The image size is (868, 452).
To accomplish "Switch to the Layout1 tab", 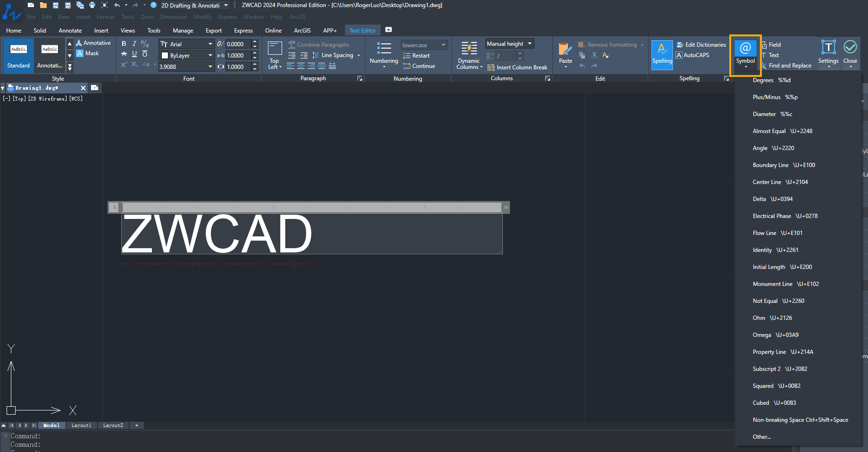I will (x=81, y=426).
